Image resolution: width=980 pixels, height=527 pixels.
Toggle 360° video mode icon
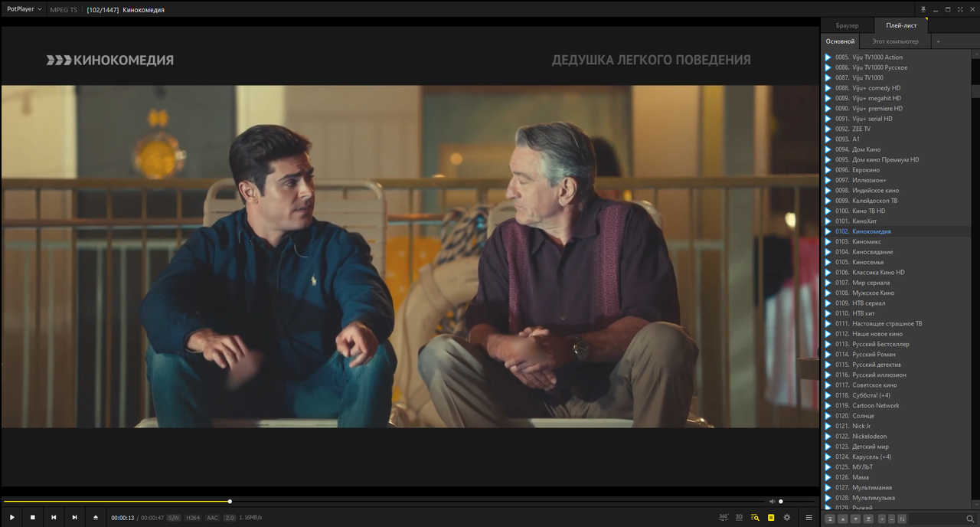point(724,518)
